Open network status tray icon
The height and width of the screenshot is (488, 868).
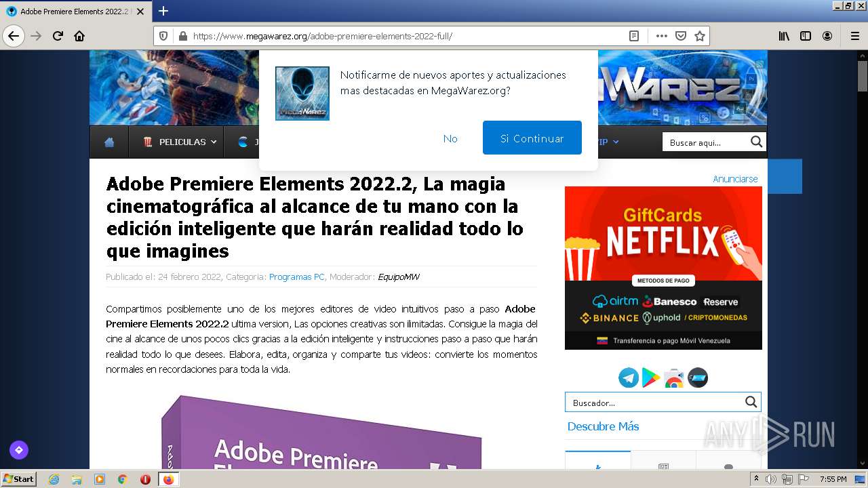(x=787, y=479)
